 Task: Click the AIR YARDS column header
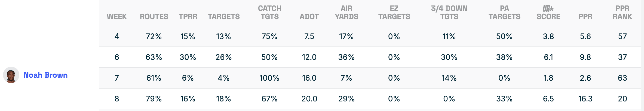pos(346,13)
